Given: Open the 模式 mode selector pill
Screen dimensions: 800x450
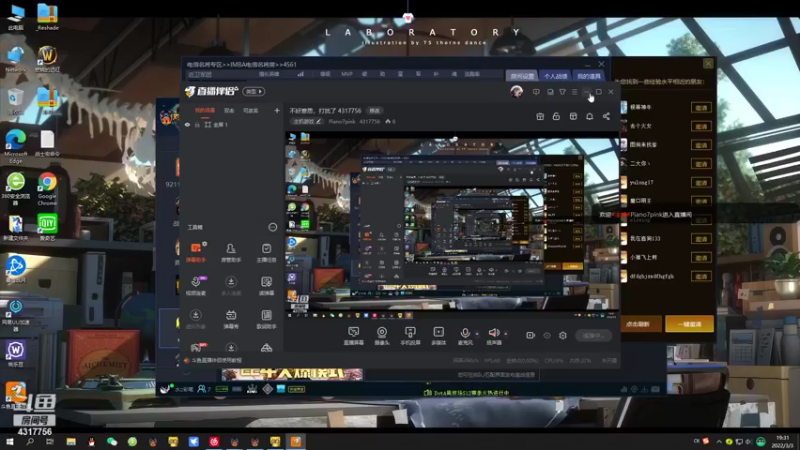Looking at the screenshot, I should pyautogui.click(x=254, y=91).
